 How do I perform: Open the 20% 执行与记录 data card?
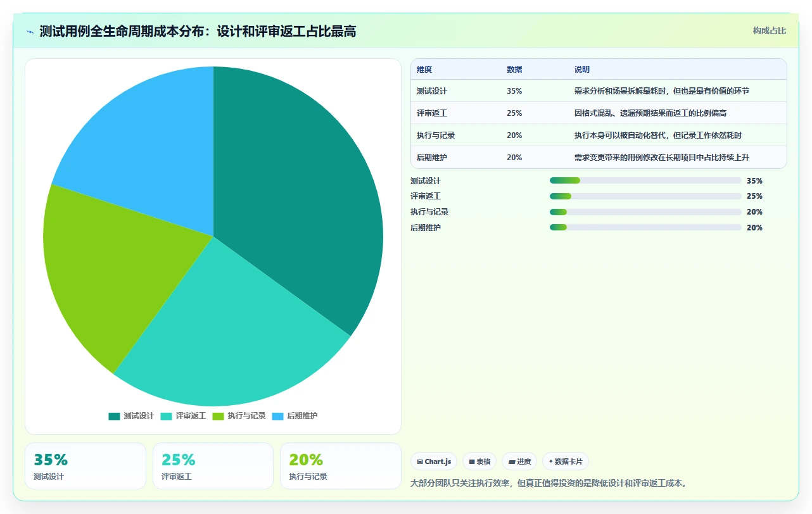341,466
